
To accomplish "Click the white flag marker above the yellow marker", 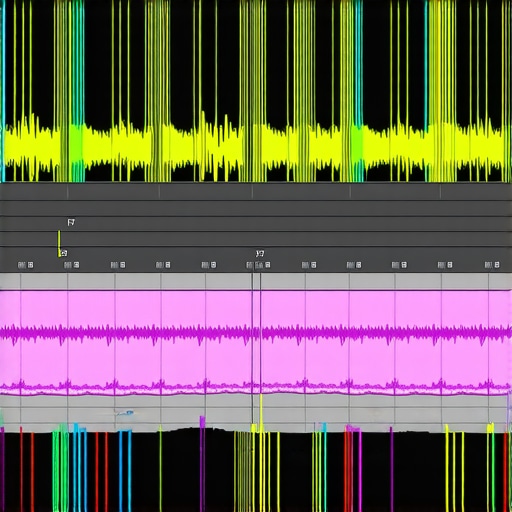I will tap(71, 222).
